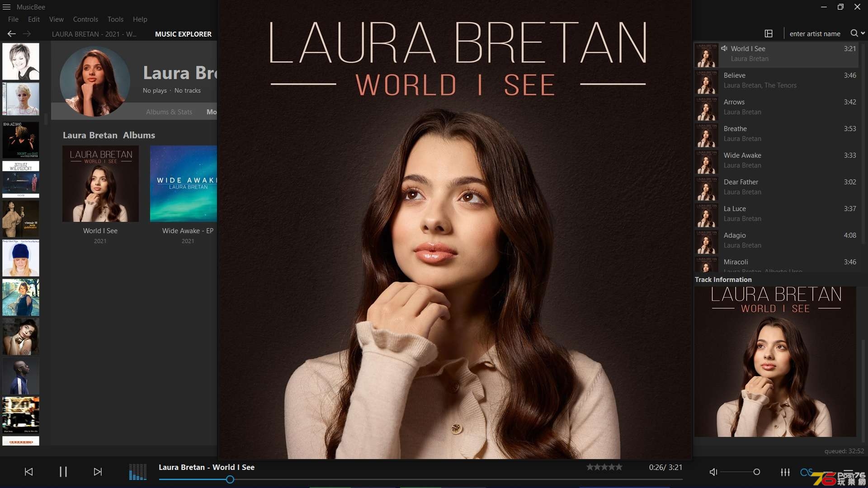Skip to the previous track
The height and width of the screenshot is (488, 868).
point(28,472)
